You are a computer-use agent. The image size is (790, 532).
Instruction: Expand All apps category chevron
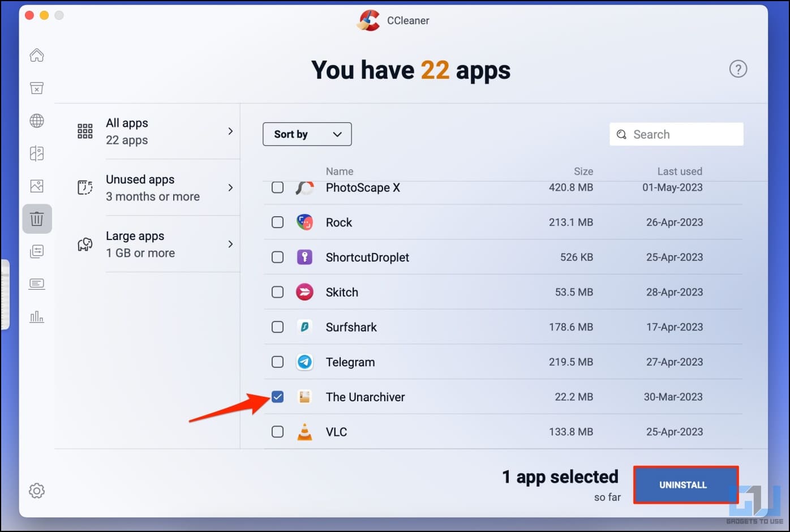pos(230,131)
